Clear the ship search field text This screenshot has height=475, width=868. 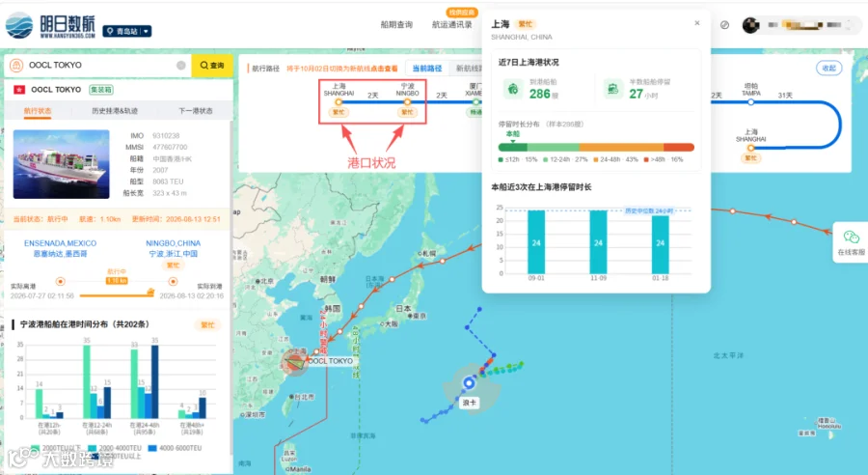181,66
